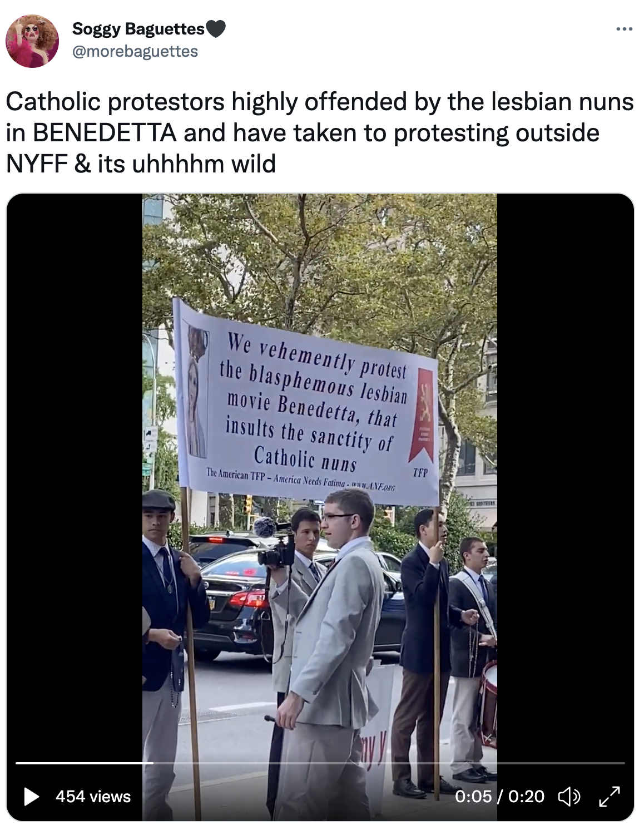Image resolution: width=644 pixels, height=830 pixels.
Task: Play the tweet video
Action: point(32,797)
